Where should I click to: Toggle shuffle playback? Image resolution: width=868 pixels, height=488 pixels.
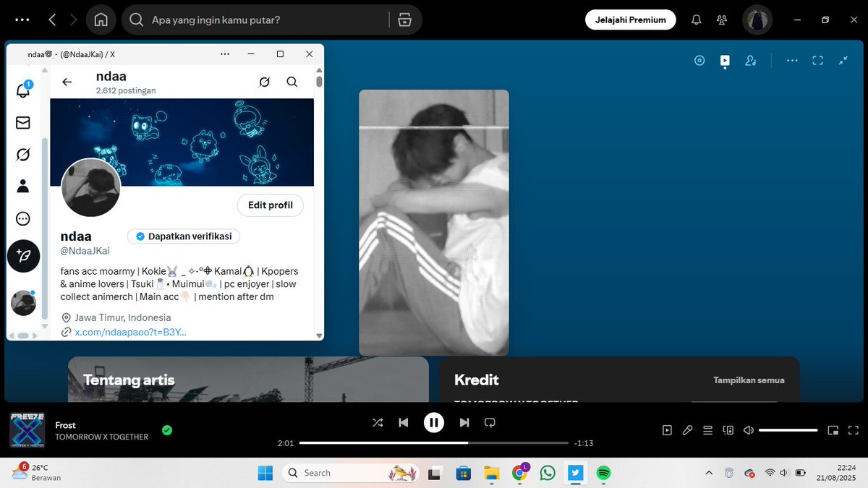coord(378,422)
